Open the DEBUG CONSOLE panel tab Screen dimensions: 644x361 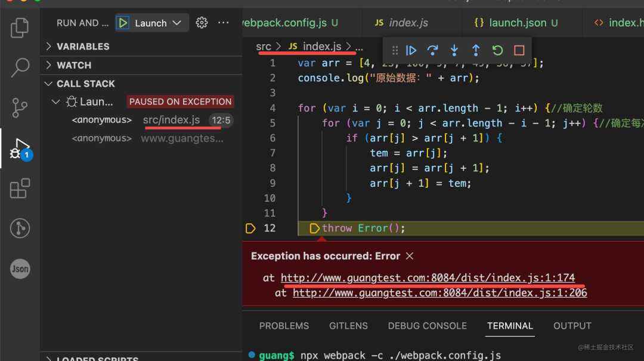427,326
